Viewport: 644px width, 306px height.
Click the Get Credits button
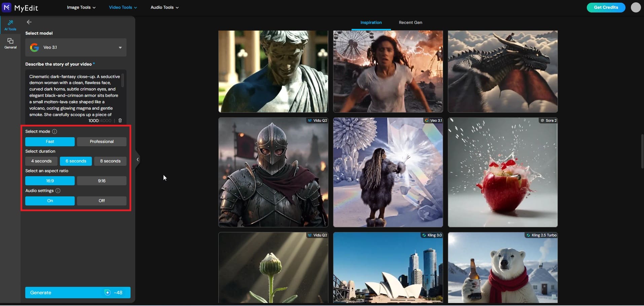coord(606,7)
